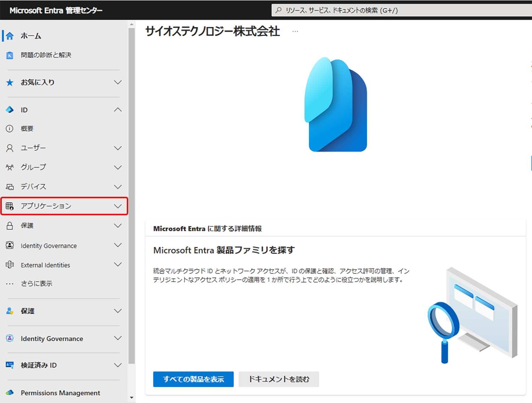
Task: Click さらに表示 link text
Action: (x=37, y=284)
